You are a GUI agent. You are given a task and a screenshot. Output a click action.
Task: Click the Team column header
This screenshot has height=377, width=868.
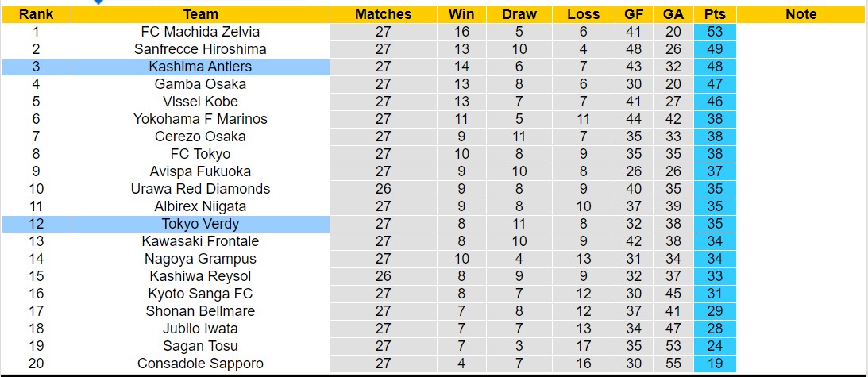click(x=200, y=14)
